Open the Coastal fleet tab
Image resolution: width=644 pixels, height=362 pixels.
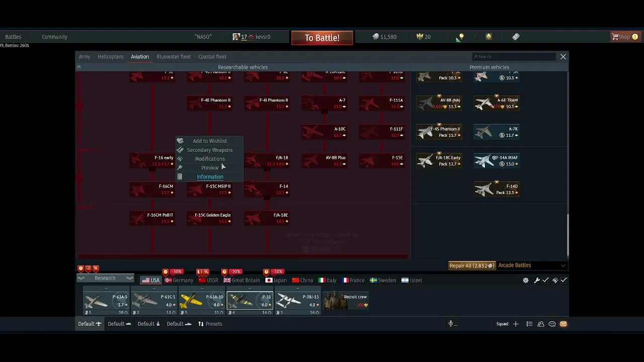pos(212,57)
